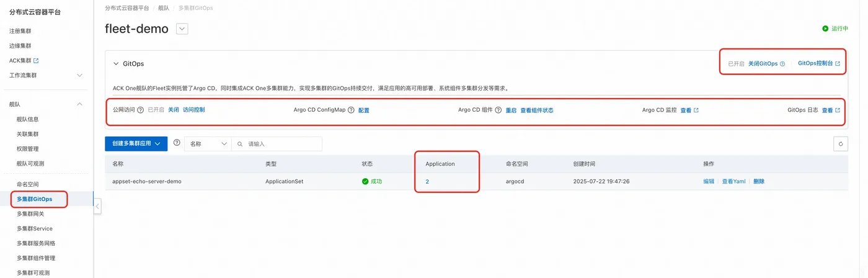
Task: Click argocd namespace cell
Action: coord(516,181)
